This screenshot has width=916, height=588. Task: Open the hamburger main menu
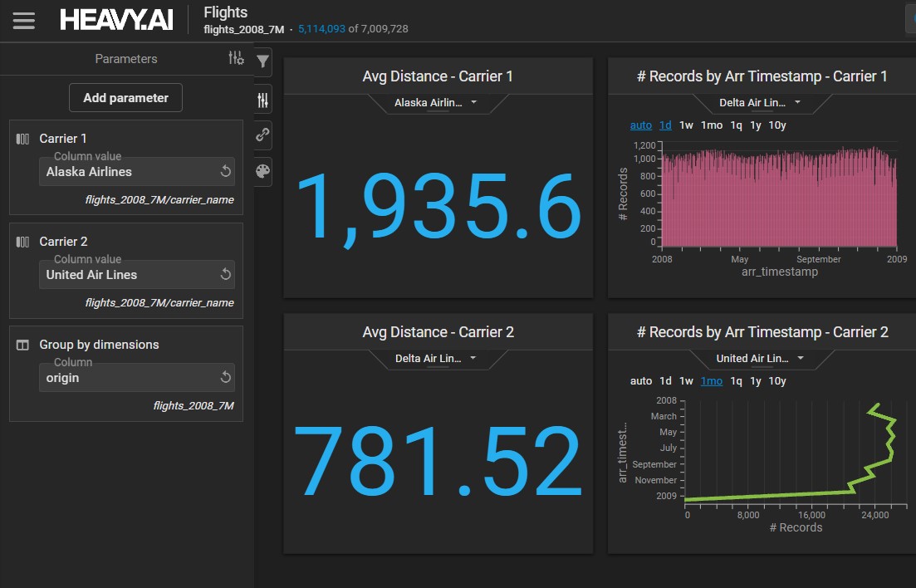[x=24, y=21]
